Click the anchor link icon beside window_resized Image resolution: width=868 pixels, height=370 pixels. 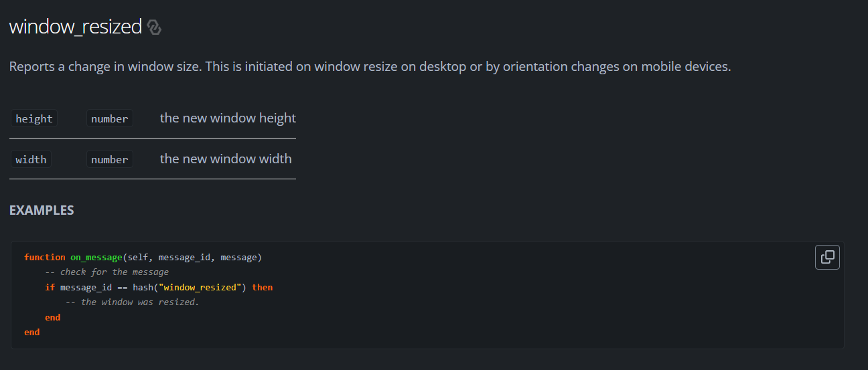[154, 27]
